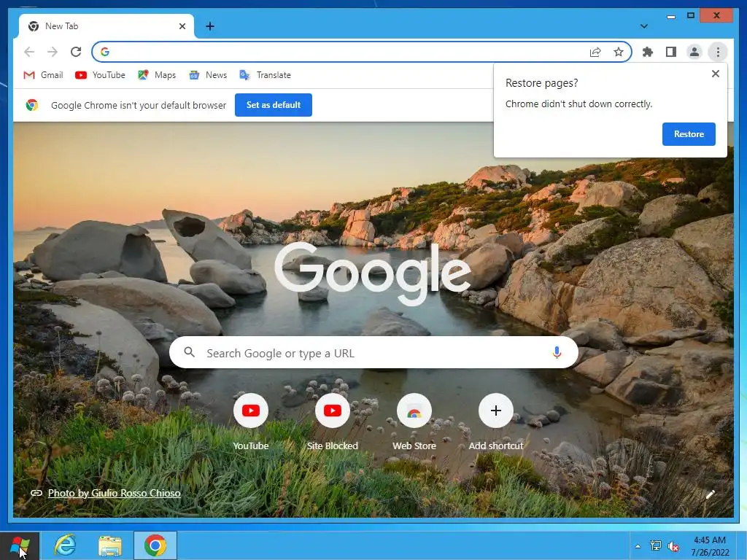The height and width of the screenshot is (560, 747).
Task: Share this page icon in omnibox
Action: (x=595, y=52)
